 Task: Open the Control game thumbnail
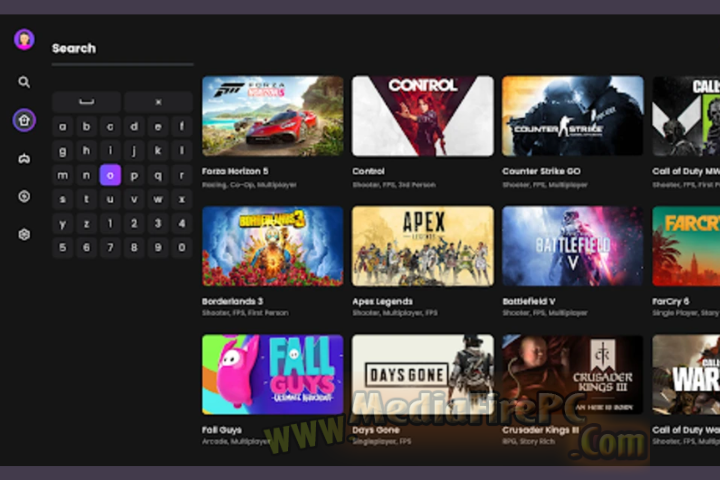423,116
